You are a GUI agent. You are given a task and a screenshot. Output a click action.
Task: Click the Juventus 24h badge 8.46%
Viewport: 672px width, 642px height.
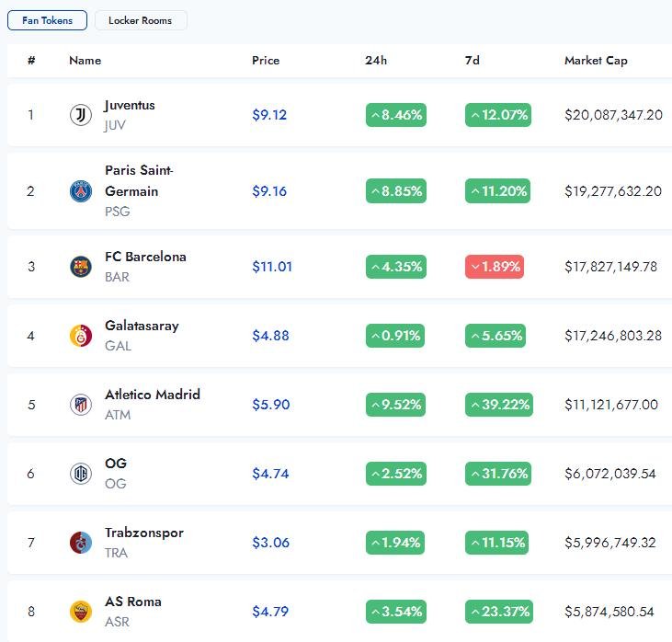point(396,115)
